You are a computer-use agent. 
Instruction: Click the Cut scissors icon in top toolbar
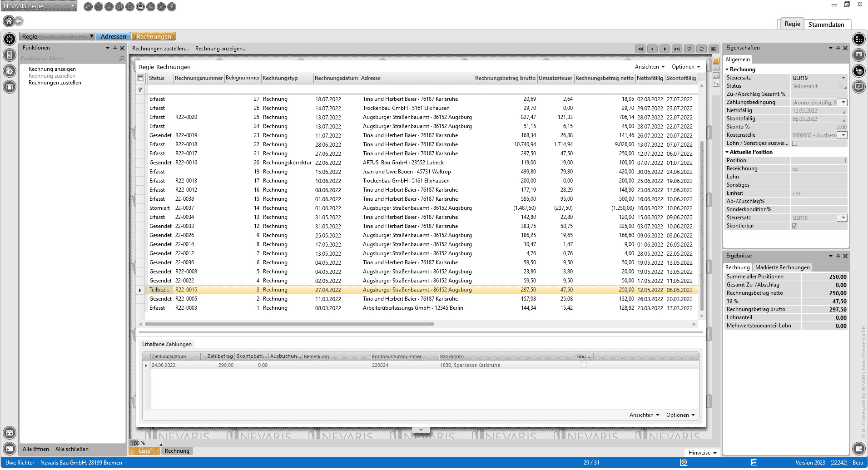pos(109,7)
